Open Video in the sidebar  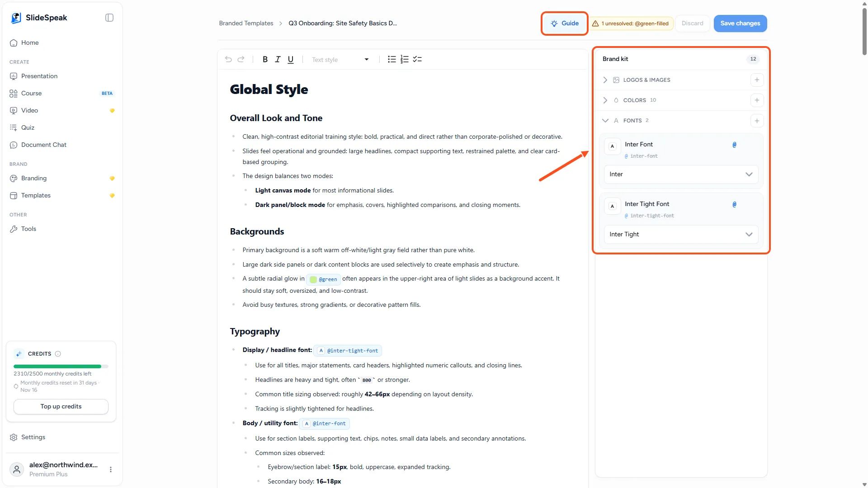61,111
